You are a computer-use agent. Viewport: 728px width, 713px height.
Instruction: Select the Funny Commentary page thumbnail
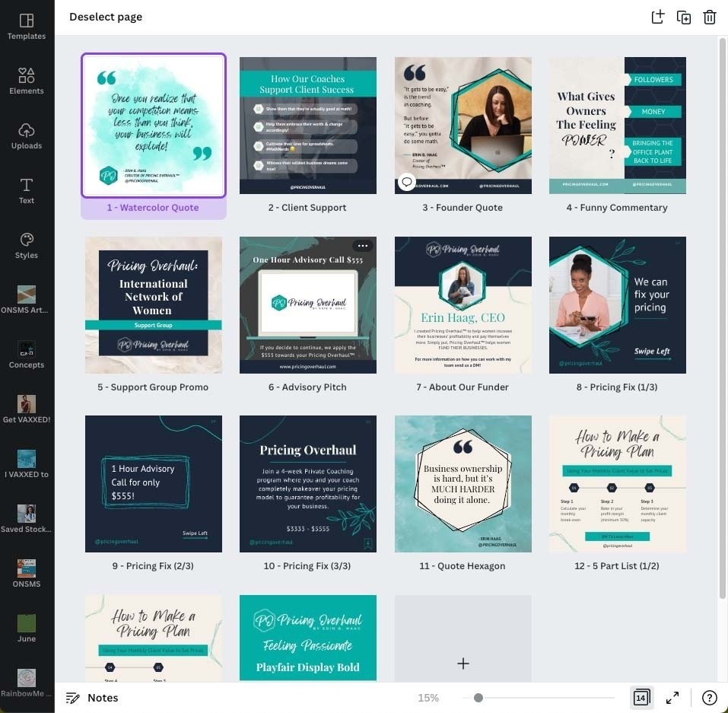coord(618,126)
